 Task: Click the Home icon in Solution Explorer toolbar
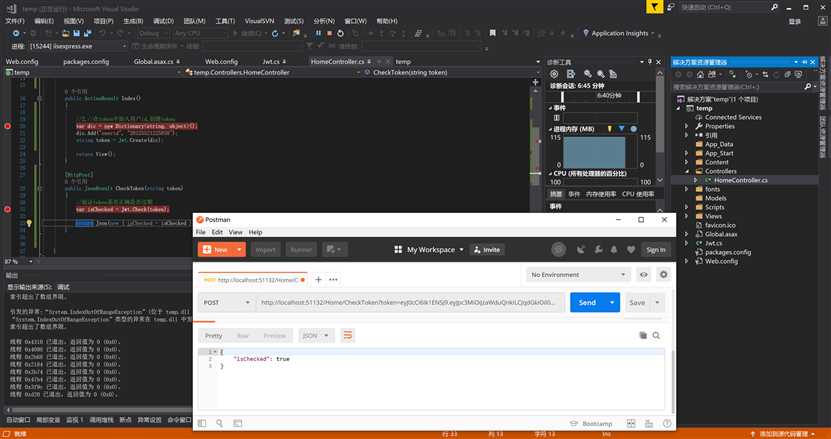700,74
